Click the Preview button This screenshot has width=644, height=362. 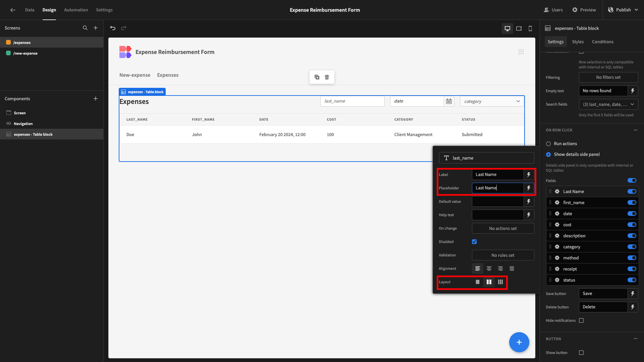click(x=584, y=10)
